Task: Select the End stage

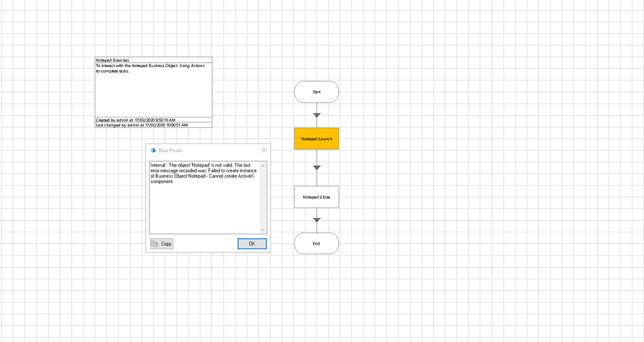Action: click(317, 243)
